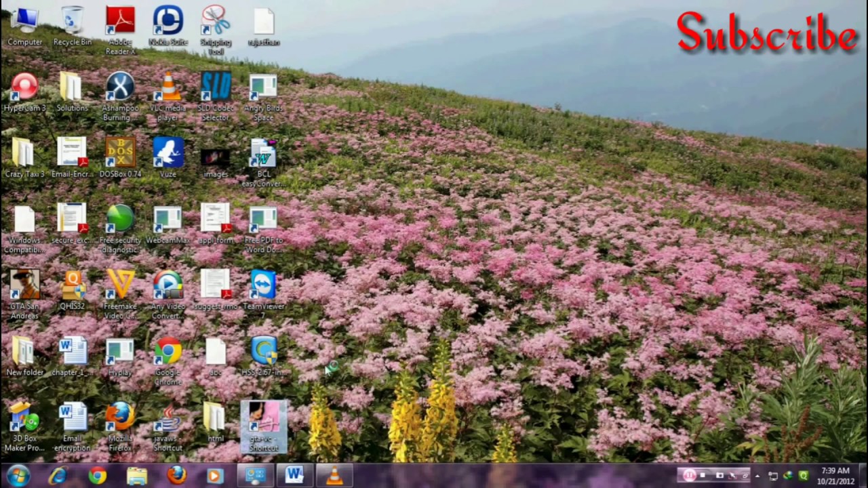Open the BCL easyConverter shortcut

coord(263,163)
